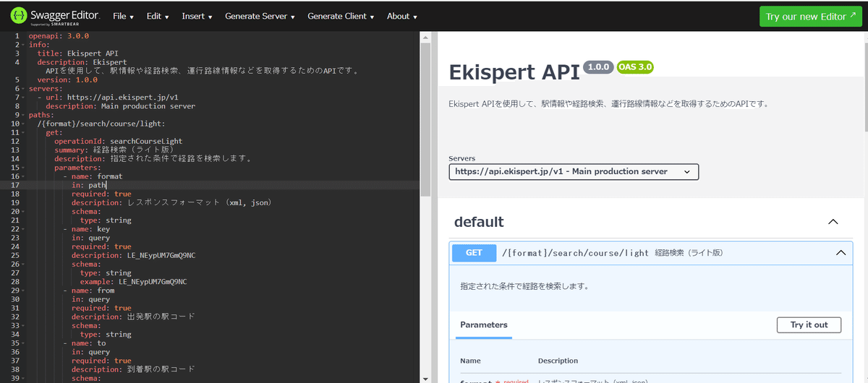Click the Name column header
The image size is (868, 383).
click(470, 361)
